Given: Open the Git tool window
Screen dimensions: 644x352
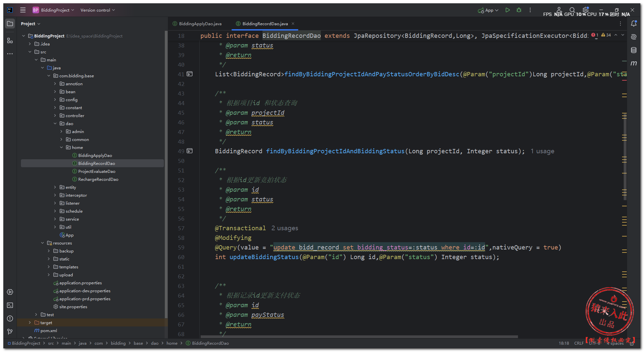Looking at the screenshot, I should coord(10,331).
